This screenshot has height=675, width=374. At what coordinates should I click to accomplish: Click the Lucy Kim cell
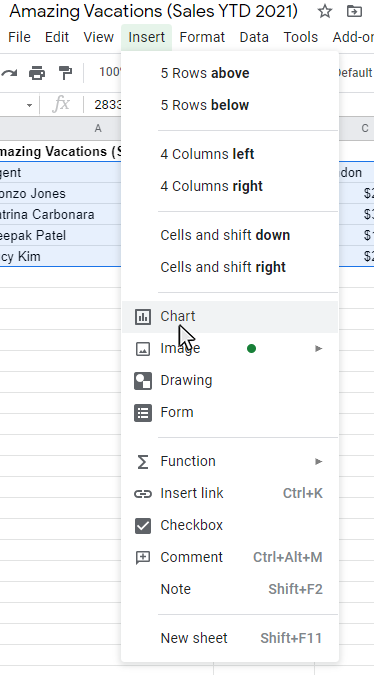(x=60, y=257)
